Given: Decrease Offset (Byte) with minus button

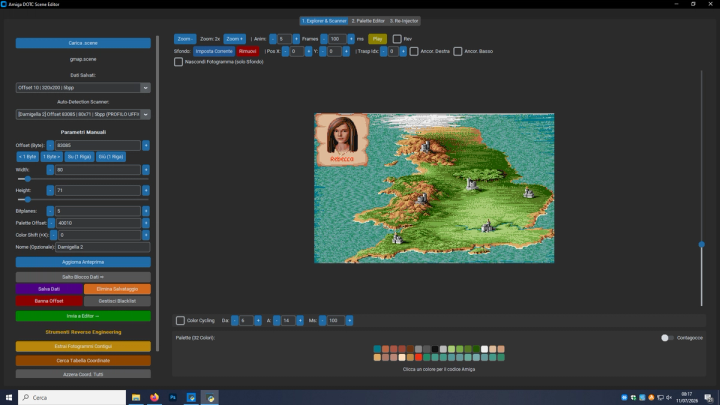Looking at the screenshot, I should [50, 145].
